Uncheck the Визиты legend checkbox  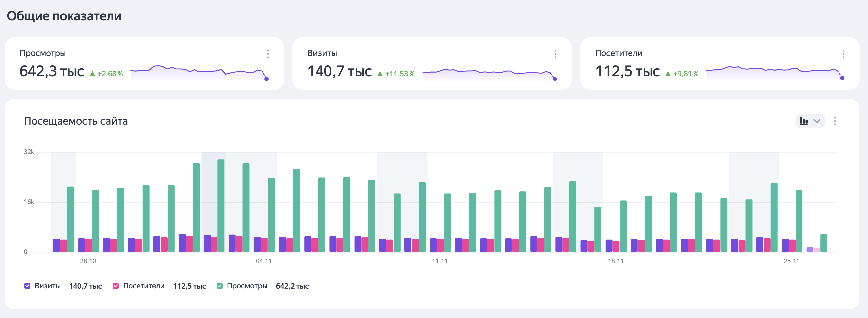[x=27, y=286]
